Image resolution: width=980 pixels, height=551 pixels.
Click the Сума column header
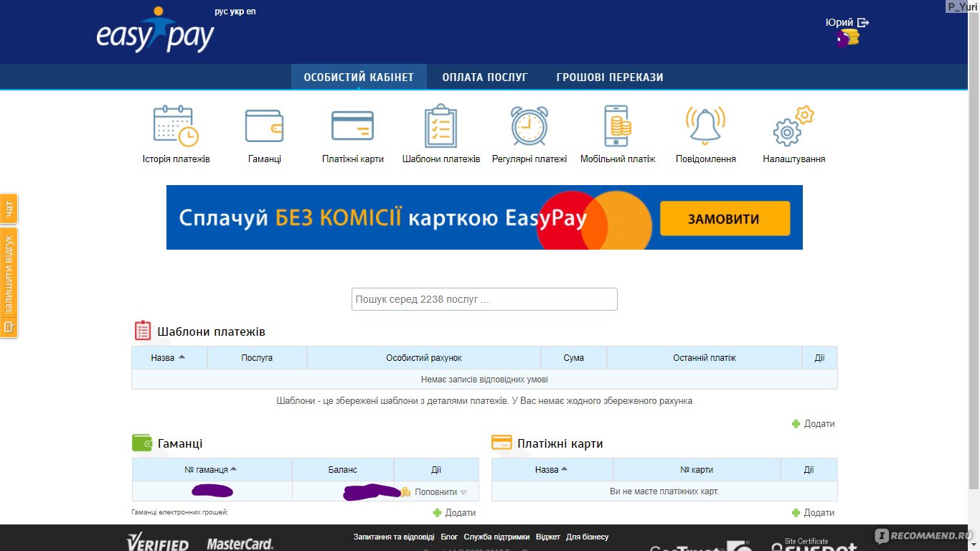[574, 357]
